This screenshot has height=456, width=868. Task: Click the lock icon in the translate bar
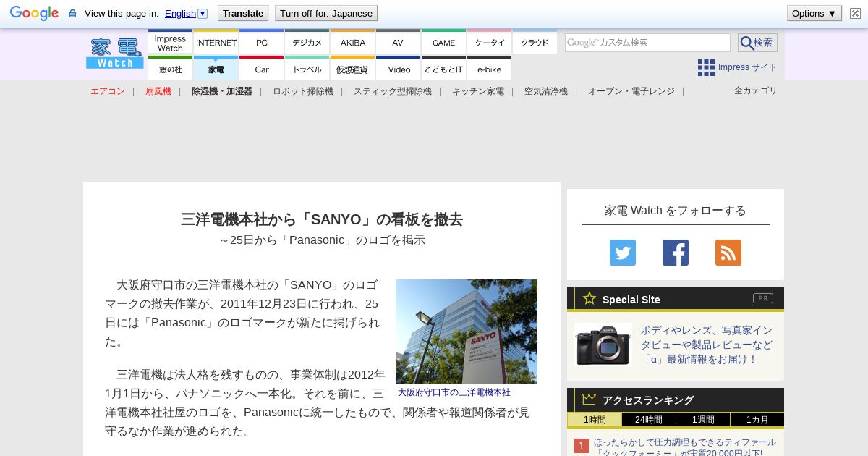coord(72,14)
